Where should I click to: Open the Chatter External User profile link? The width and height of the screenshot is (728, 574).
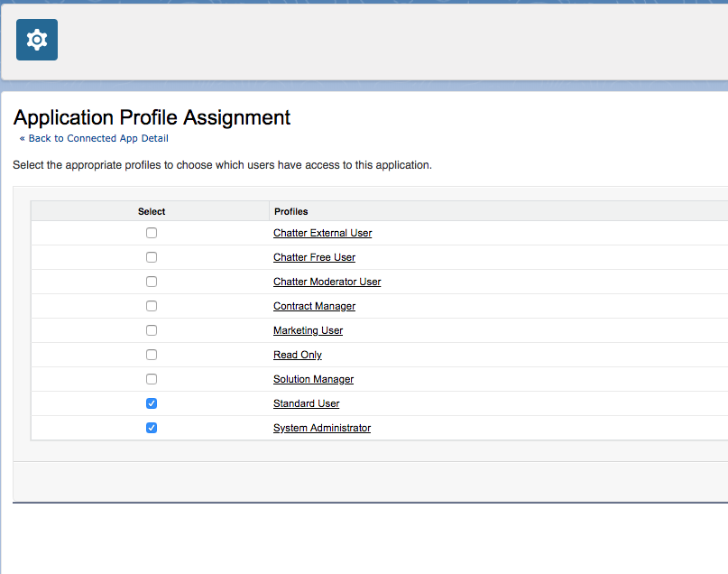322,233
